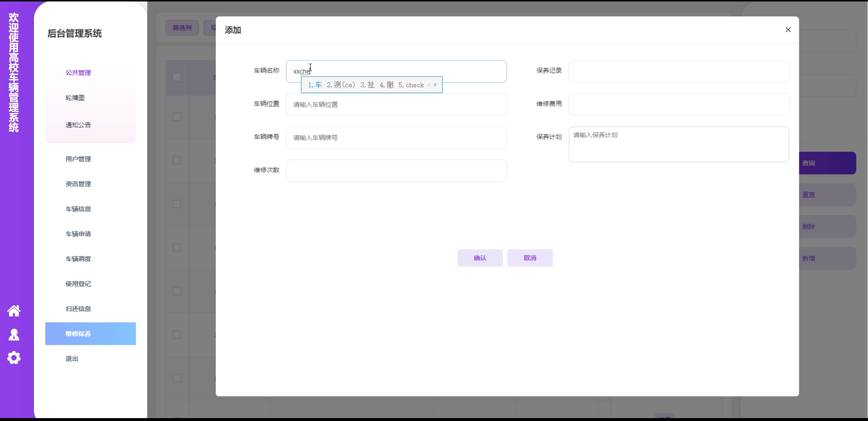Select 维修保养 menu item
This screenshot has width=868, height=421.
pos(90,334)
